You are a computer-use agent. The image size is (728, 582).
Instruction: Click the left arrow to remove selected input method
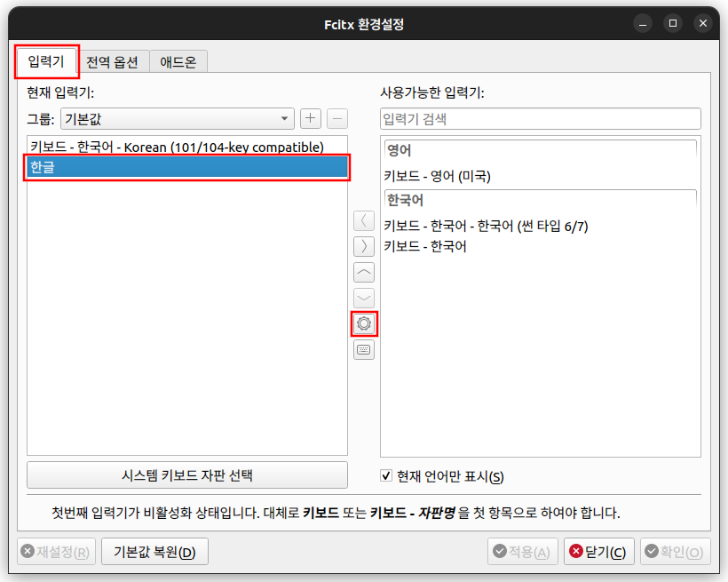pos(363,220)
